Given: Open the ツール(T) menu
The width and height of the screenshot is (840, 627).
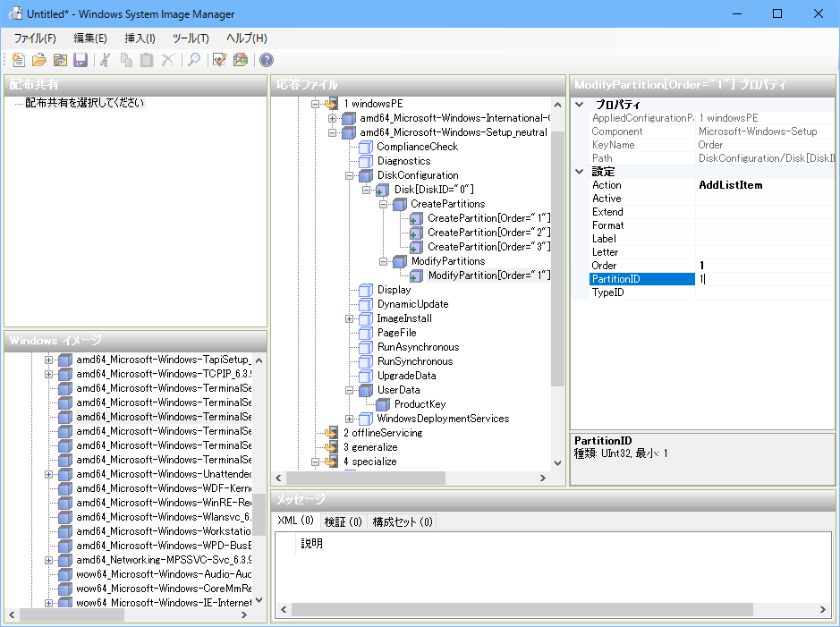Looking at the screenshot, I should 191,38.
